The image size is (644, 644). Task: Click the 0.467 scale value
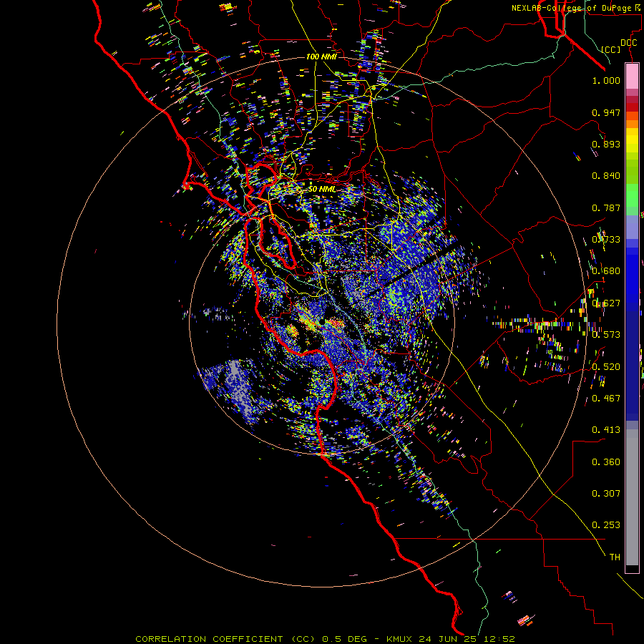606,399
